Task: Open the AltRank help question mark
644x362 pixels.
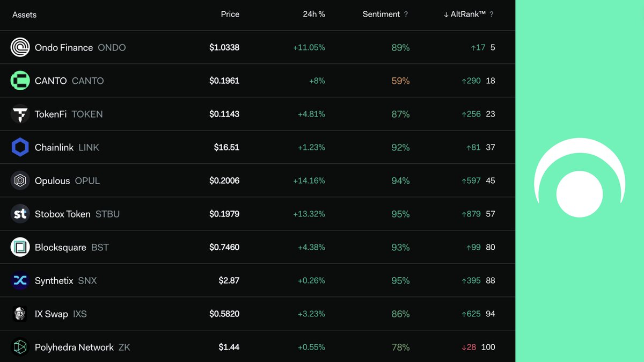Action: coord(492,15)
